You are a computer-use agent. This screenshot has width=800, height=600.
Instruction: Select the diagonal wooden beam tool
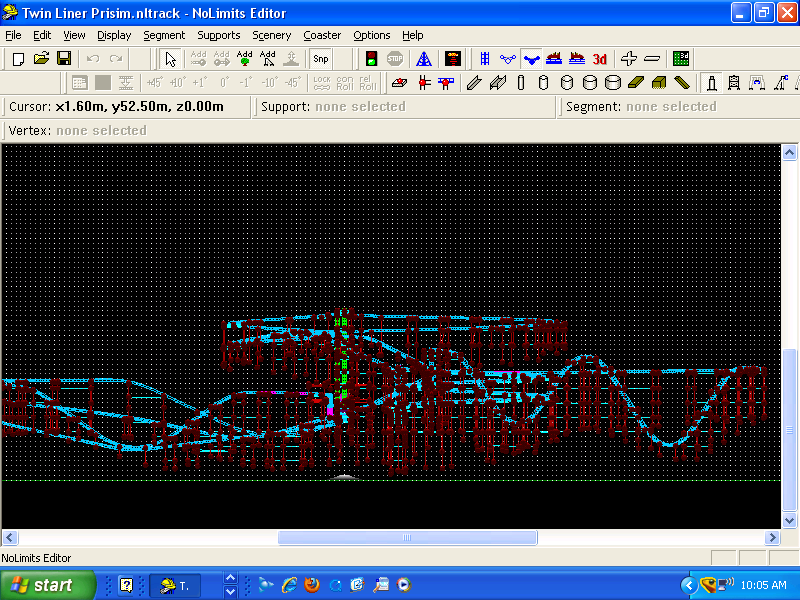(682, 83)
